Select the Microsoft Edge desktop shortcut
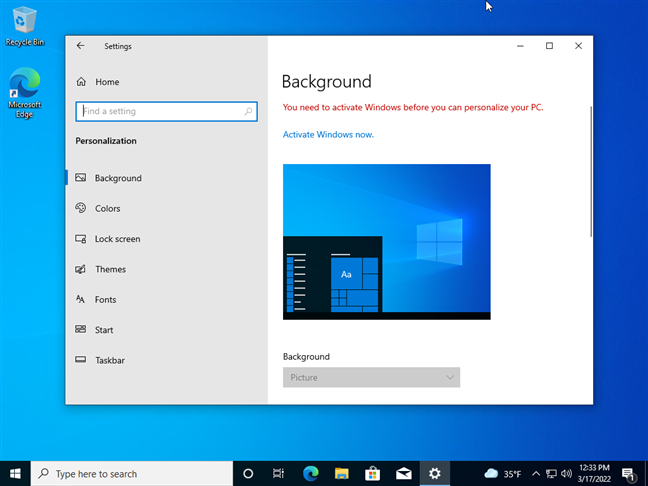Screen dimensions: 648x486 [x=25, y=93]
